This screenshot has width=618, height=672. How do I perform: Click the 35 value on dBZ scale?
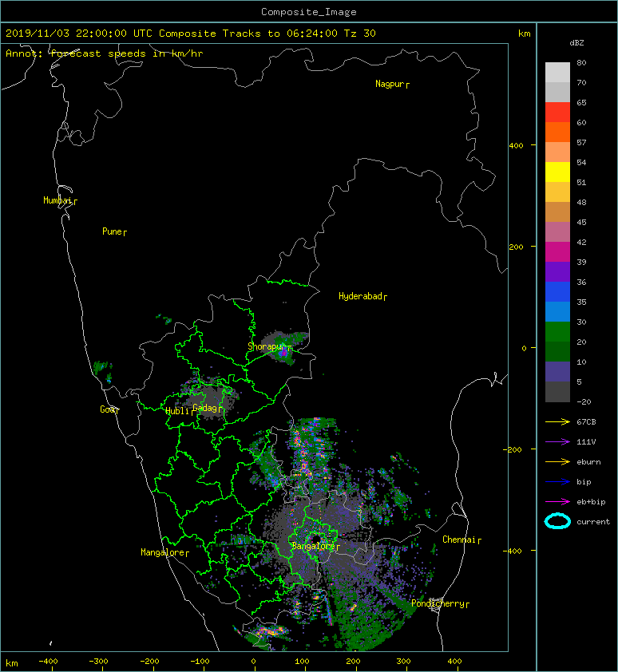581,302
